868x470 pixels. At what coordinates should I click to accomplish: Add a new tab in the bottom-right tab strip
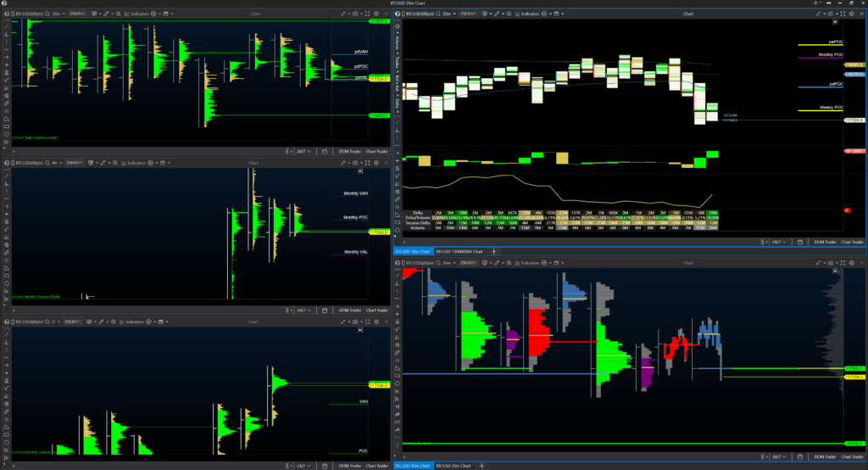tap(481, 466)
